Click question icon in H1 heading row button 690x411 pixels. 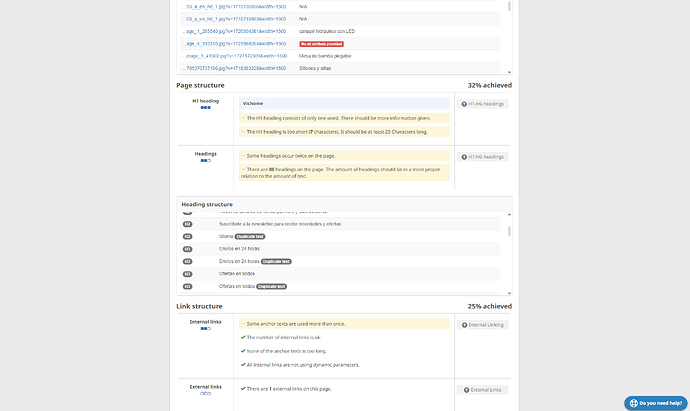pyautogui.click(x=463, y=104)
